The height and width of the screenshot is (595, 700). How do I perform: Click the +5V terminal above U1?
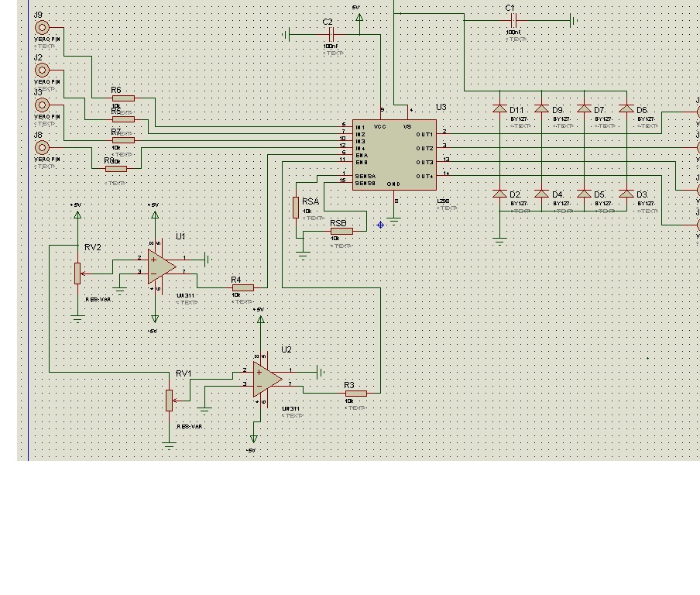pyautogui.click(x=155, y=215)
